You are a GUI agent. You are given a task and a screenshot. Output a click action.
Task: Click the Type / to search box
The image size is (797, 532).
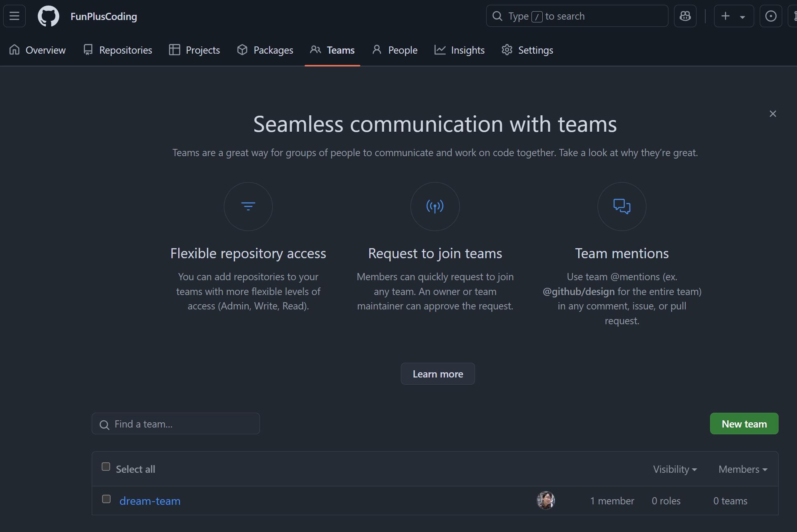(x=577, y=16)
